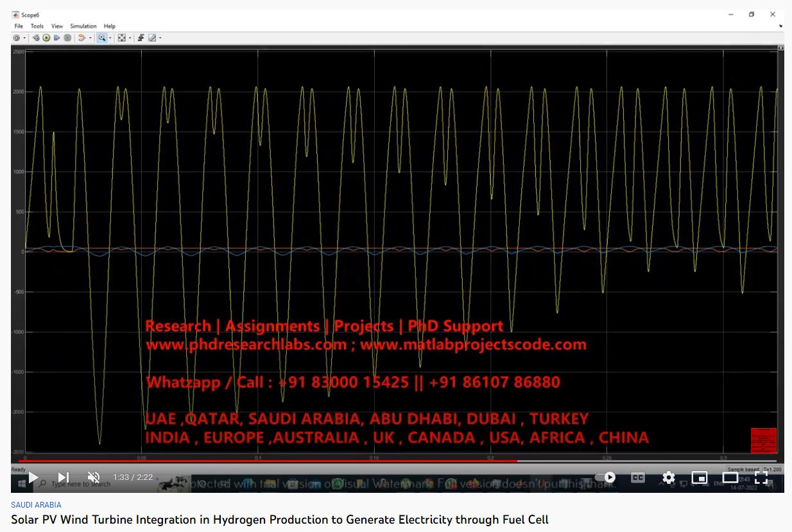Enter fullscreen video mode

pos(761,477)
